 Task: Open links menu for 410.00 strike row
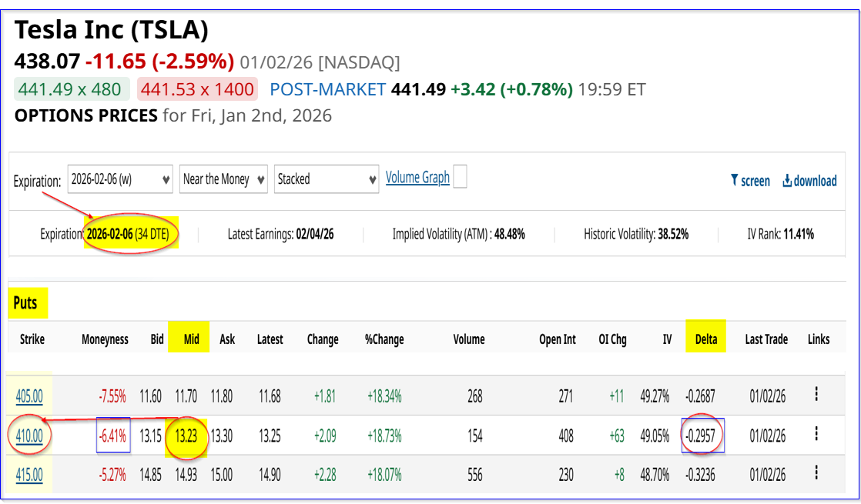pyautogui.click(x=816, y=436)
